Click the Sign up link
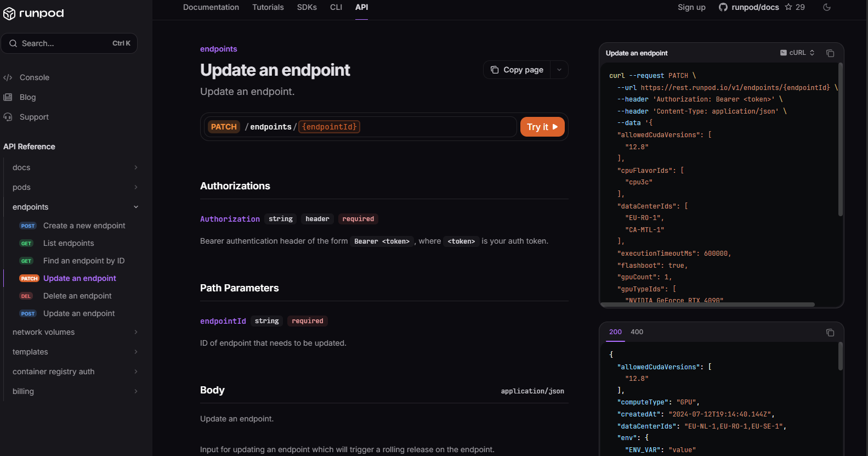Viewport: 868px width, 456px height. (691, 7)
